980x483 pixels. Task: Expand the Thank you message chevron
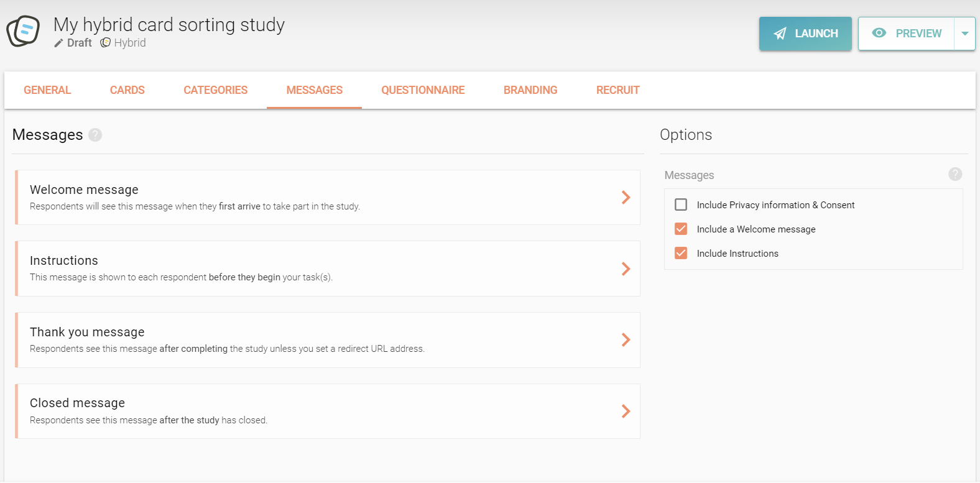[626, 340]
